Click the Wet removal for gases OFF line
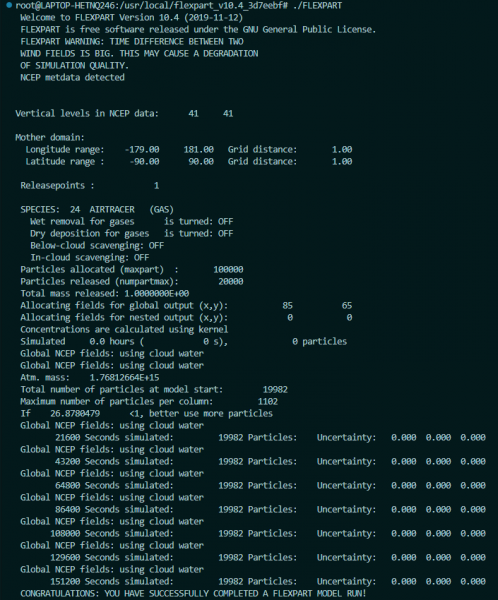 pos(131,221)
